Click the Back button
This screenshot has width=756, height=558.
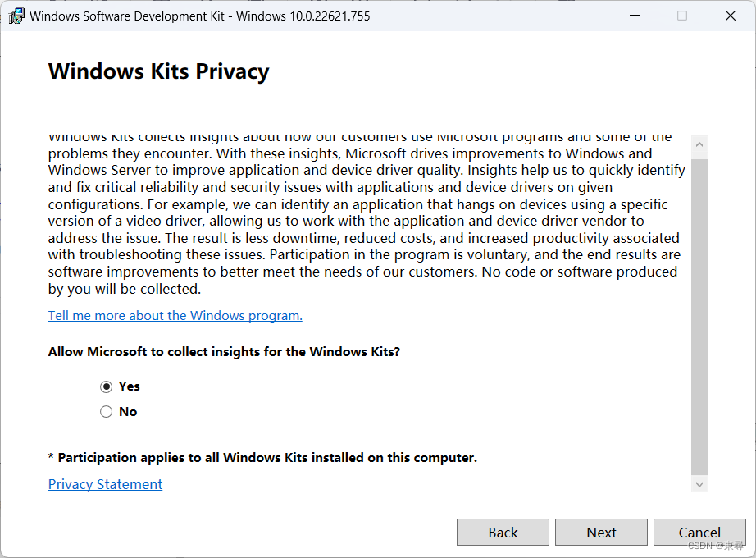pyautogui.click(x=503, y=532)
